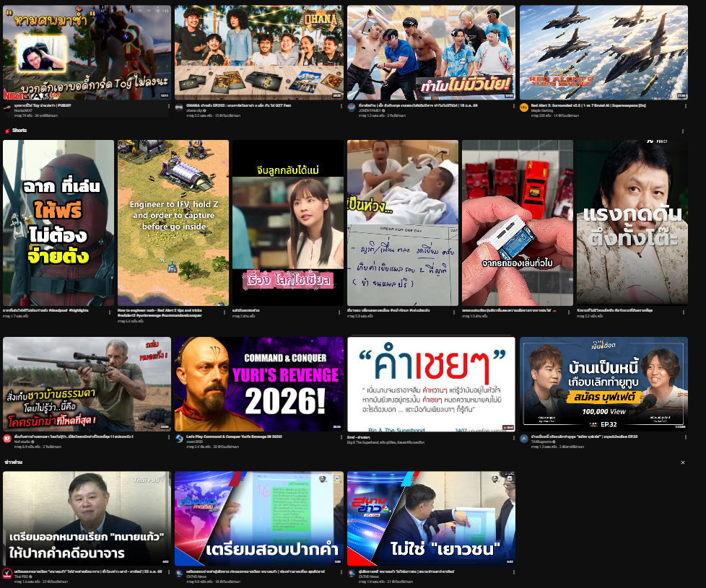Image resolution: width=706 pixels, height=588 pixels.
Task: Click the Nof studio channel avatar
Action: (x=6, y=439)
